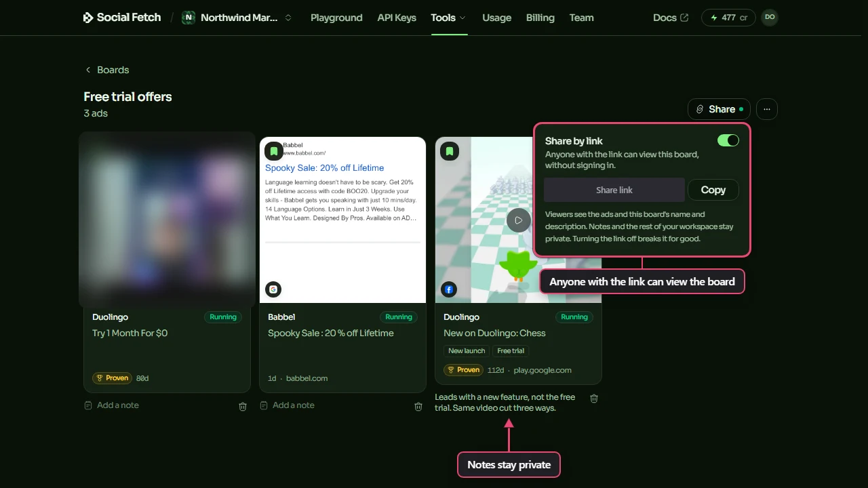
Task: Click the "New on Duolingo: Chess" title
Action: click(494, 333)
